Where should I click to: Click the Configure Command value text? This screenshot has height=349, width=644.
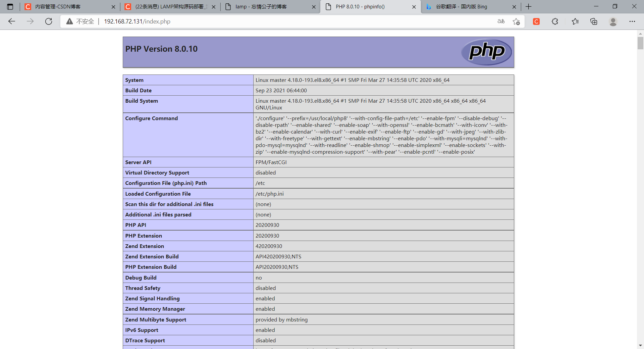(x=381, y=135)
